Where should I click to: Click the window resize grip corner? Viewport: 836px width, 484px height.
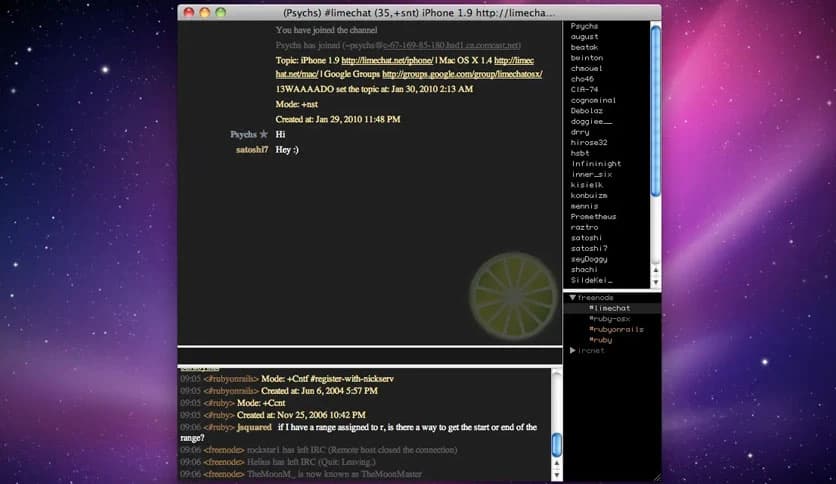657,477
